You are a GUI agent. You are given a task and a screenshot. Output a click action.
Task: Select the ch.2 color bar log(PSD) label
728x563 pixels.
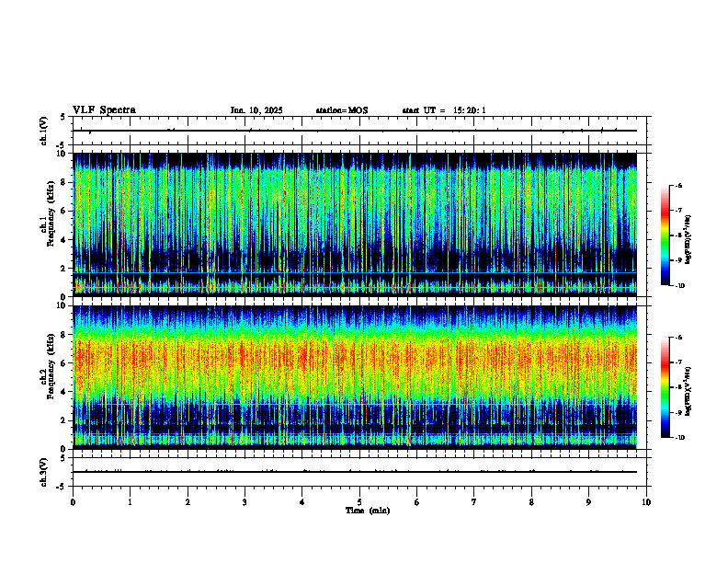pyautogui.click(x=688, y=391)
